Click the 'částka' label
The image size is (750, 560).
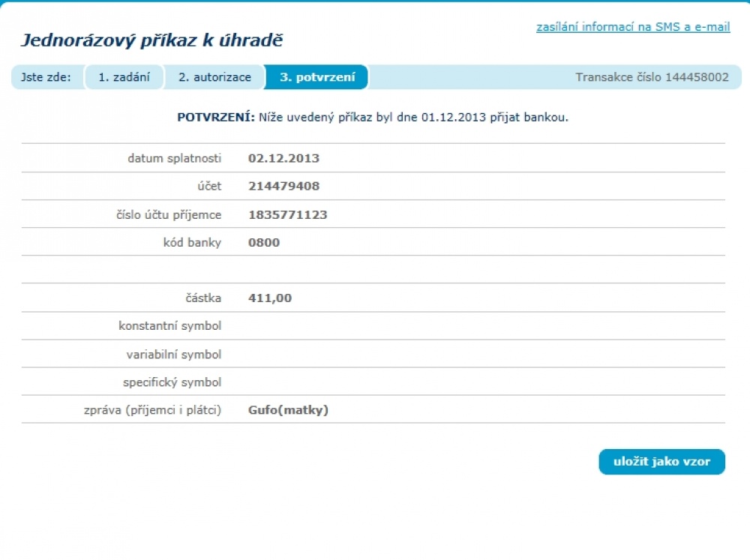pyautogui.click(x=203, y=298)
